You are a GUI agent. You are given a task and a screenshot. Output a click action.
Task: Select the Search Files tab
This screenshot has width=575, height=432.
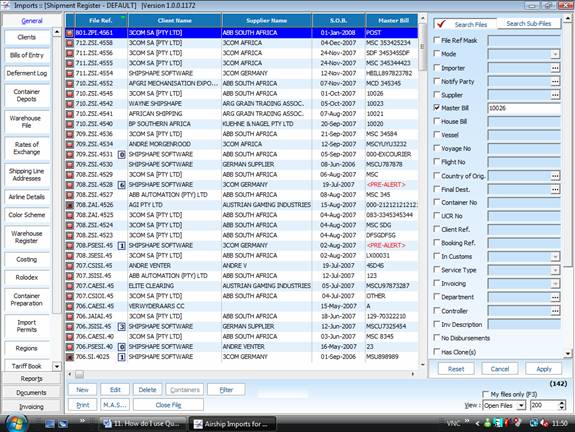465,24
